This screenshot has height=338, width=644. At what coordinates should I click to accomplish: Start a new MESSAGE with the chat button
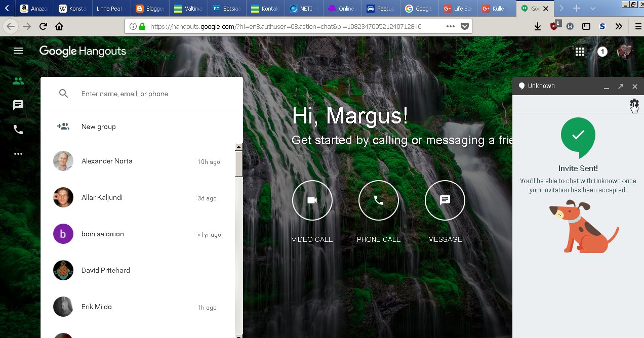click(445, 200)
